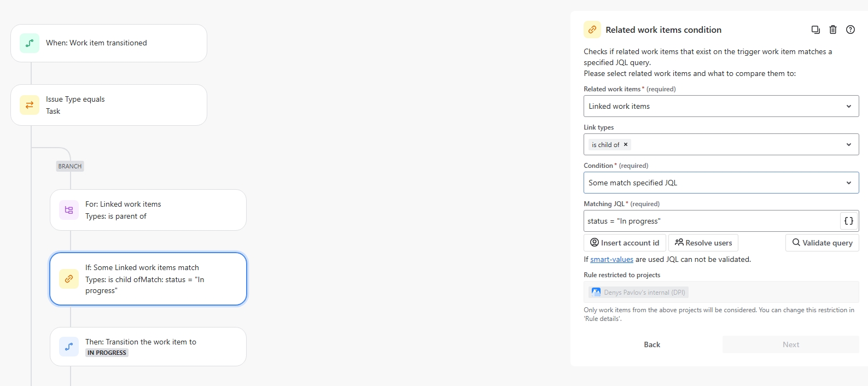Select the 'When: Work item transitioned' trigger card
Screen dimensions: 868x386
coord(109,43)
